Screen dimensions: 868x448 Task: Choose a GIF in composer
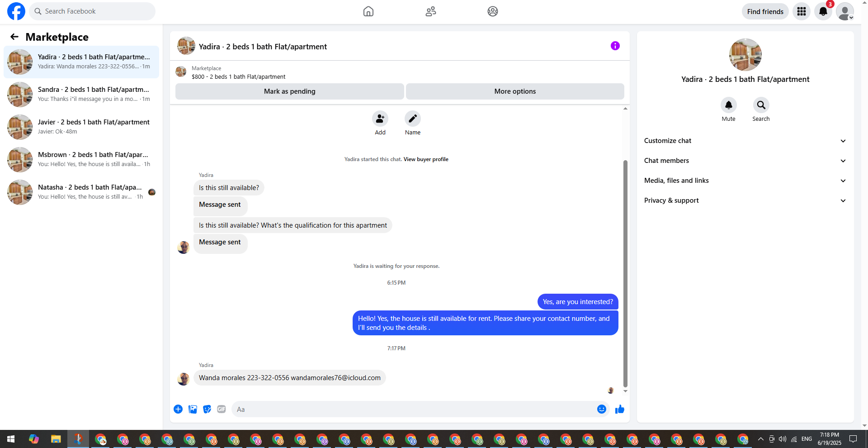(222, 409)
